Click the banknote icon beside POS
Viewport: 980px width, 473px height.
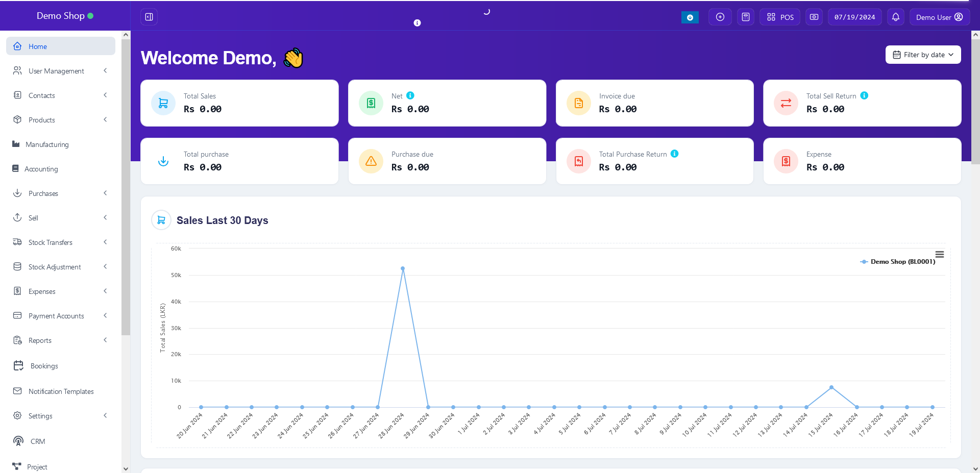[814, 17]
